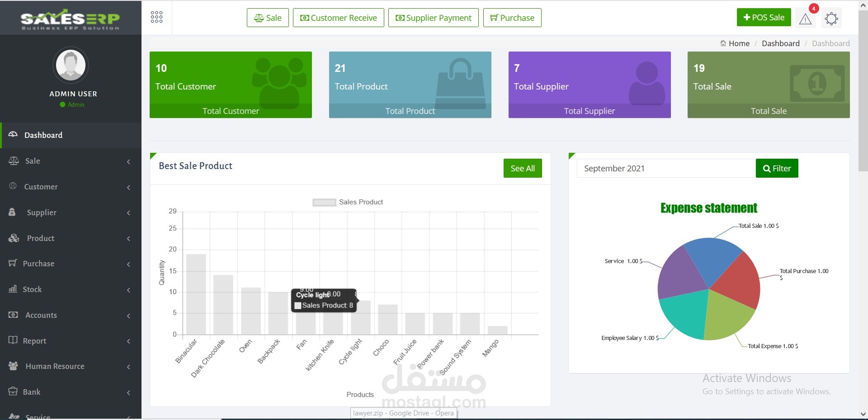Click the See All button for Best Sale Product
Image resolution: width=868 pixels, height=420 pixels.
522,168
